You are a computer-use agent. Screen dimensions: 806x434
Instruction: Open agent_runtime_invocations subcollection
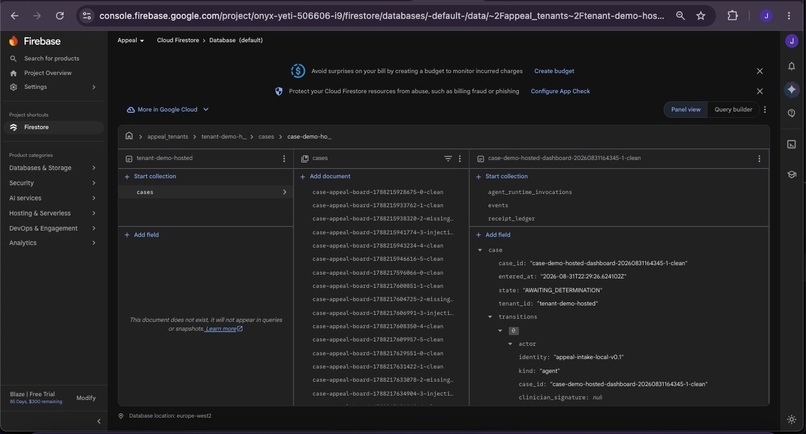coord(530,192)
